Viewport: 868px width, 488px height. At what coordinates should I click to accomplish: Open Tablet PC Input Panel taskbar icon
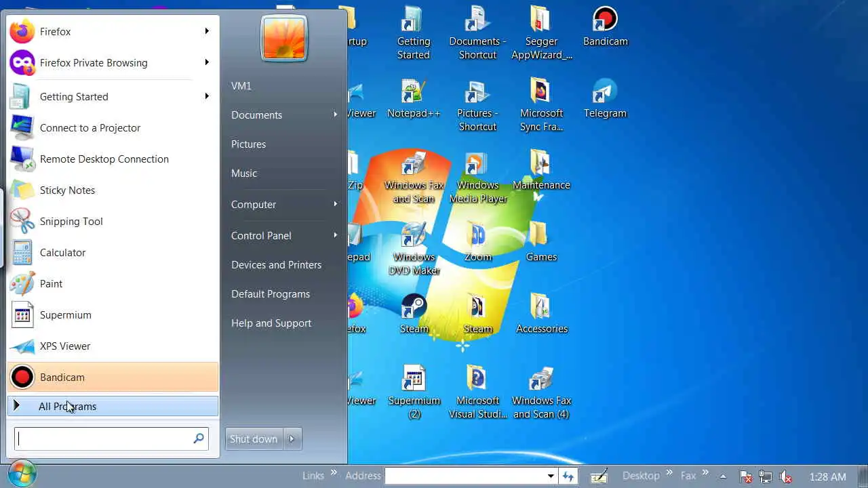(599, 476)
